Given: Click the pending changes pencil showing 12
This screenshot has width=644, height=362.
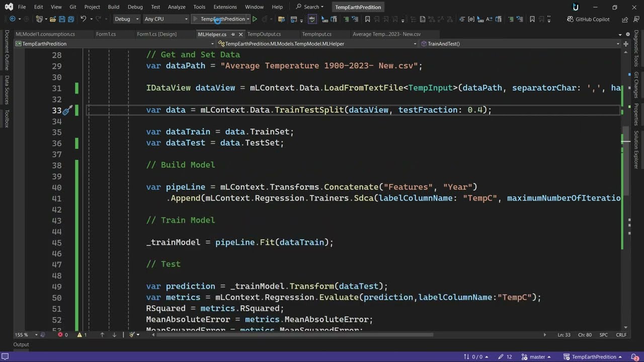Looking at the screenshot, I should click(505, 357).
